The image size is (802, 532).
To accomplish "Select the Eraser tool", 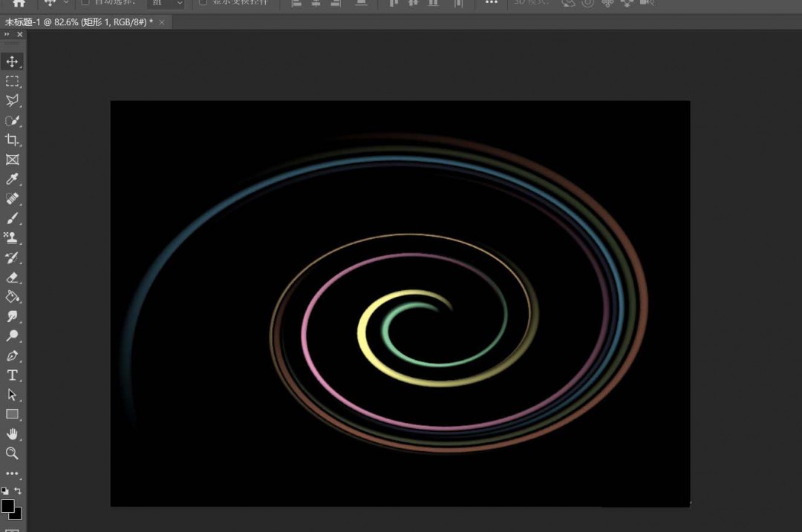I will pos(13,278).
